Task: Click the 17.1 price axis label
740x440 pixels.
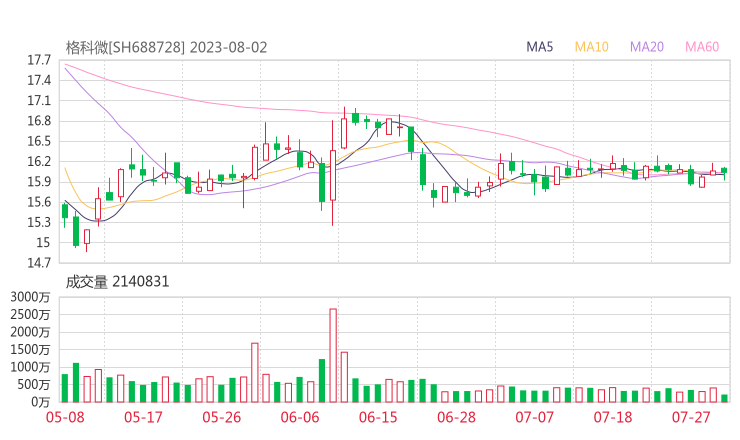Action: [x=39, y=101]
